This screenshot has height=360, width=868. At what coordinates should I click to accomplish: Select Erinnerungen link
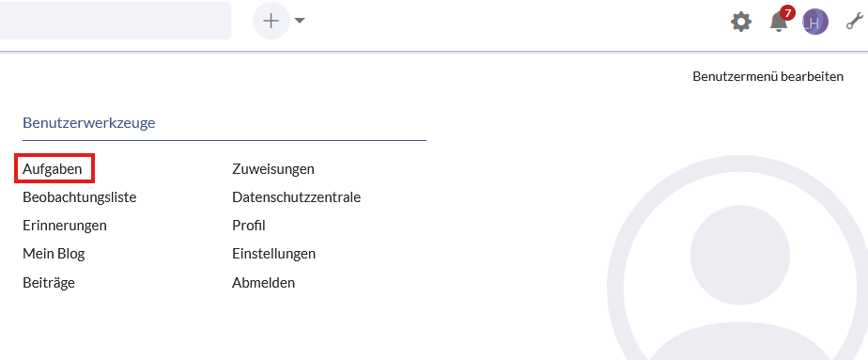coord(64,226)
